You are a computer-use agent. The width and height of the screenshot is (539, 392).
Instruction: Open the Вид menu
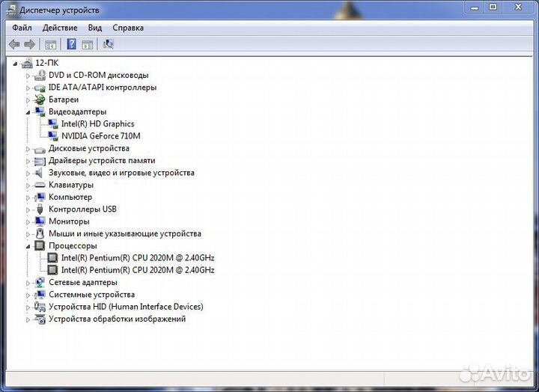pyautogui.click(x=94, y=28)
